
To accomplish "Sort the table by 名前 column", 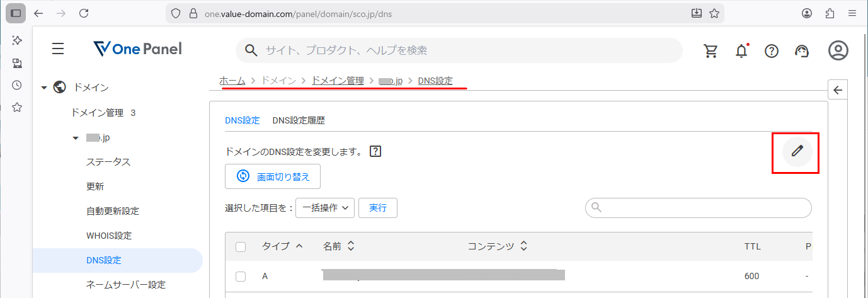I will 339,246.
